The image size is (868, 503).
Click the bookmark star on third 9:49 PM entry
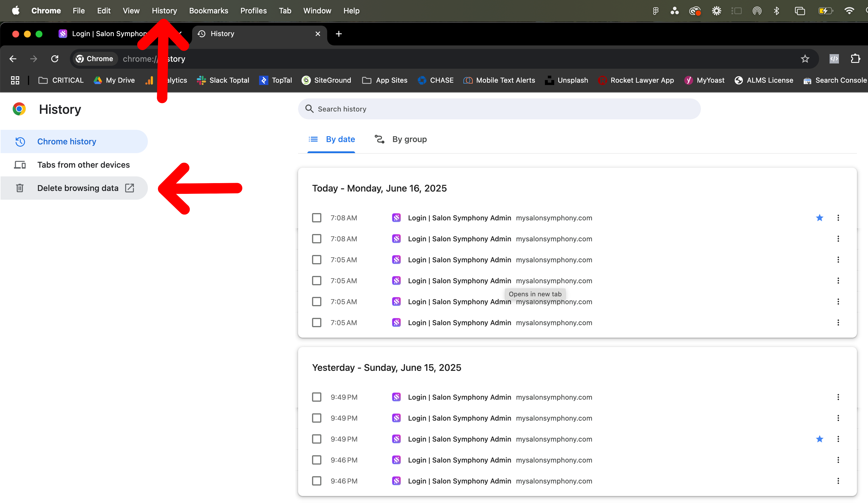[x=820, y=439]
